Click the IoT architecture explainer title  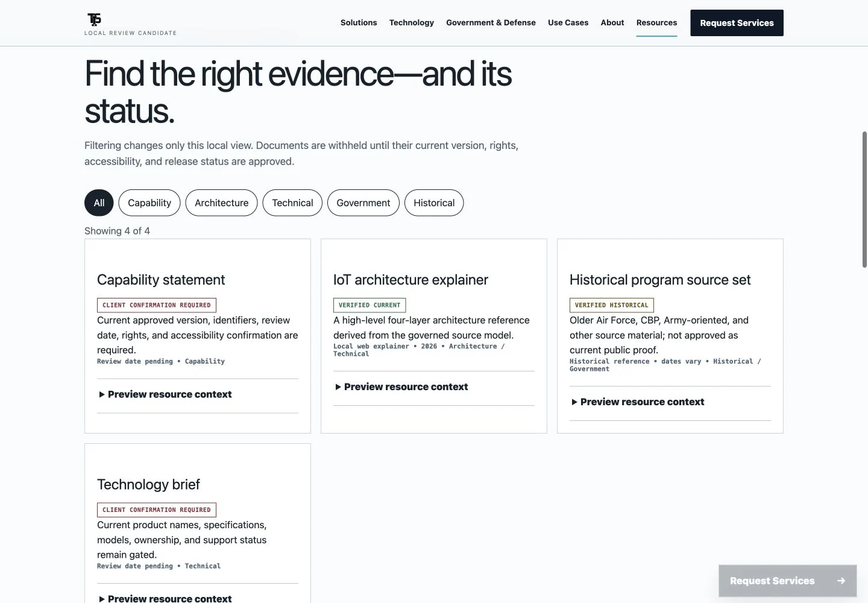(410, 280)
